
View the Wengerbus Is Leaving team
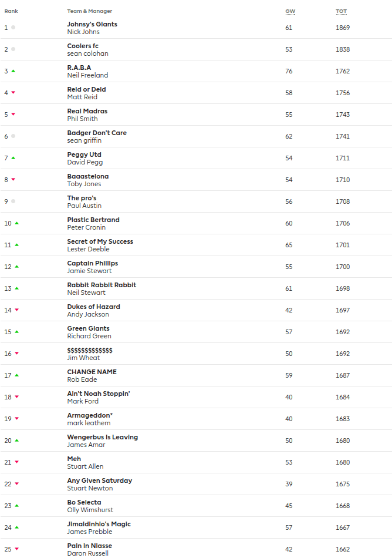coord(102,437)
